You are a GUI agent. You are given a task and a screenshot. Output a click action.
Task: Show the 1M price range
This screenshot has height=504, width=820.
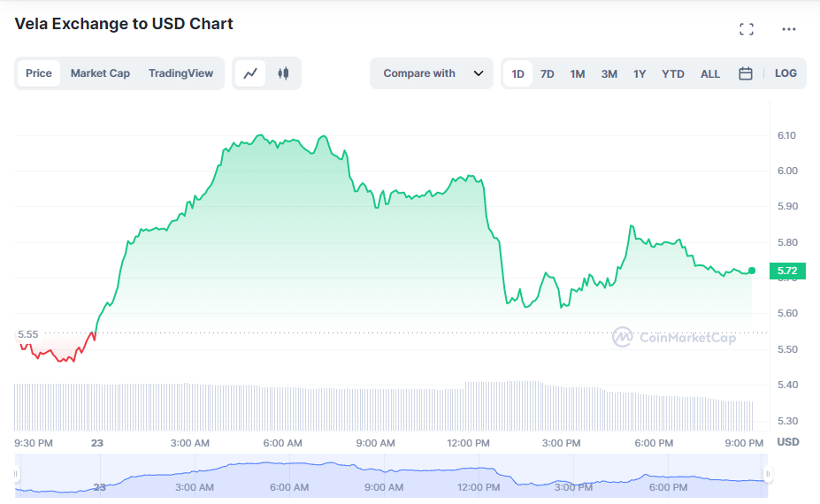coord(578,73)
